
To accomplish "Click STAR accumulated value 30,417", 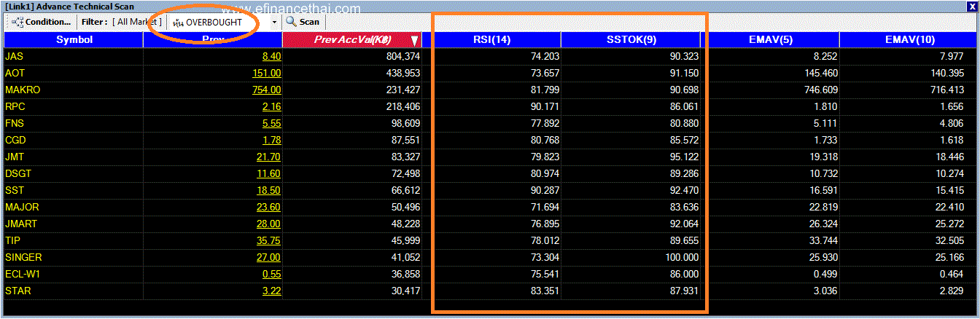I will [x=405, y=291].
